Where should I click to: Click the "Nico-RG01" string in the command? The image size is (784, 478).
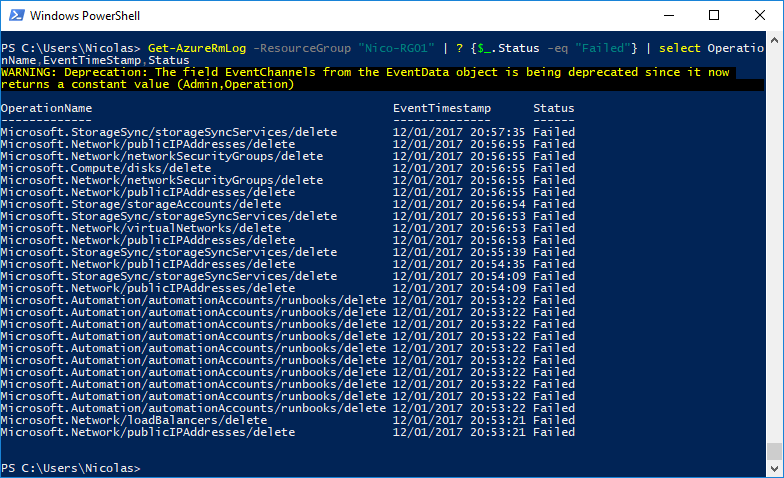pos(396,48)
